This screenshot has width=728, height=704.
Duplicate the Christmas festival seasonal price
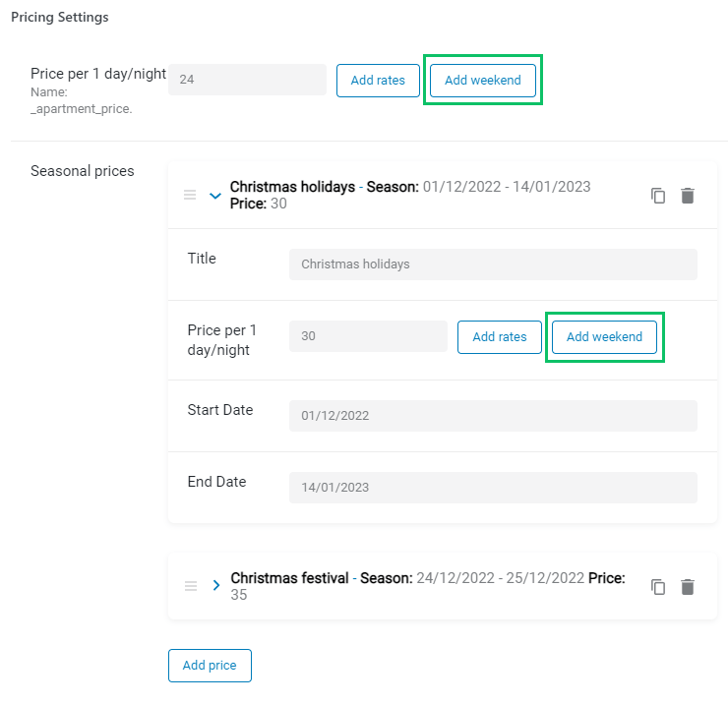pos(658,587)
